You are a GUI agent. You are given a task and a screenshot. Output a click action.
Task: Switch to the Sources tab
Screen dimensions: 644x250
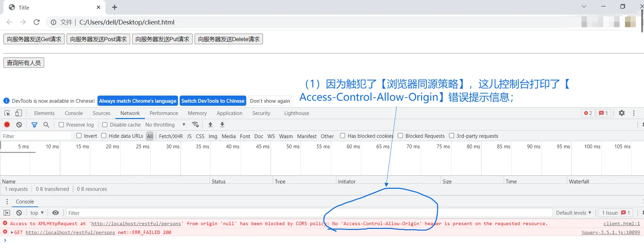(x=101, y=113)
